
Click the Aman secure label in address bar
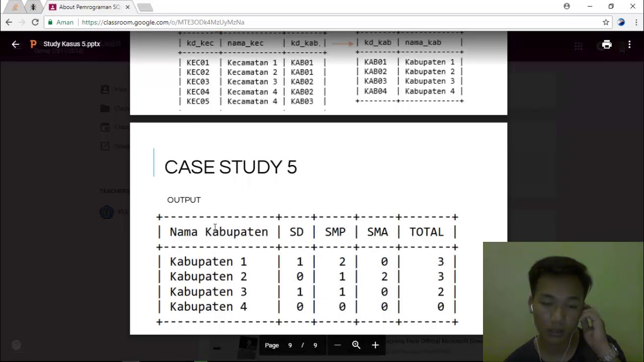pos(65,22)
